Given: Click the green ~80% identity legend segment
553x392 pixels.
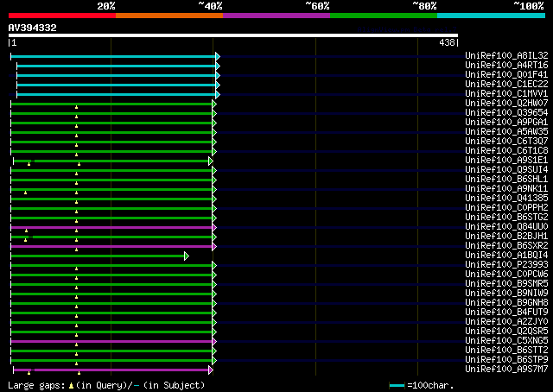Looking at the screenshot, I should 384,16.
